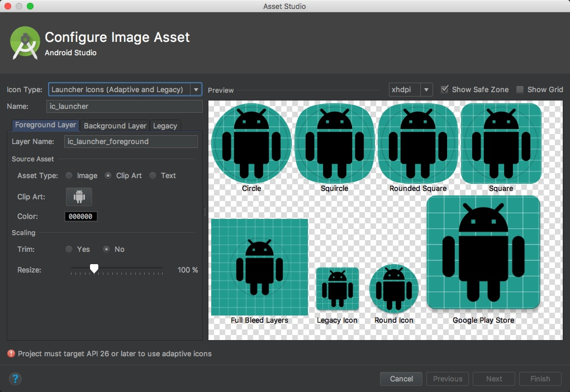Open the xhdpi density dropdown
Screen dimensions: 570x392
click(411, 89)
